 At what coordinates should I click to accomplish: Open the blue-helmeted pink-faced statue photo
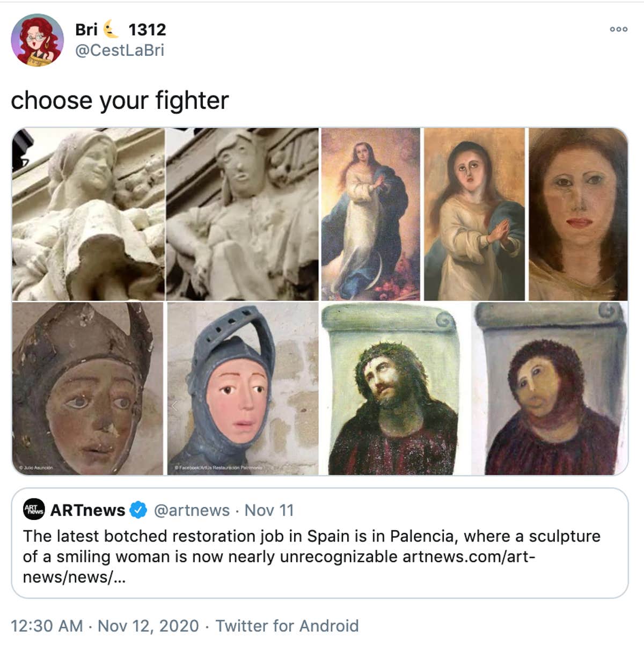[243, 389]
